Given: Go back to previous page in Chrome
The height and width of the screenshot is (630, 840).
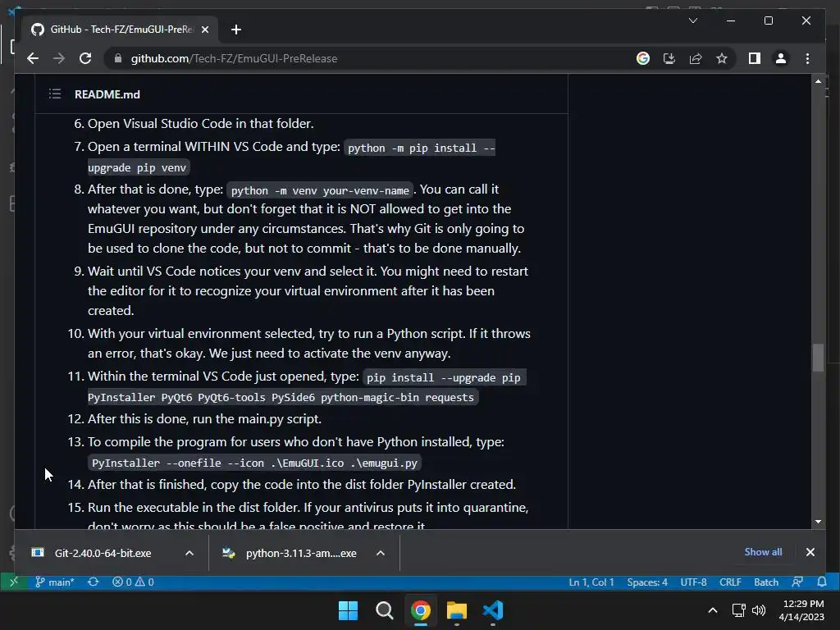Looking at the screenshot, I should click(33, 58).
